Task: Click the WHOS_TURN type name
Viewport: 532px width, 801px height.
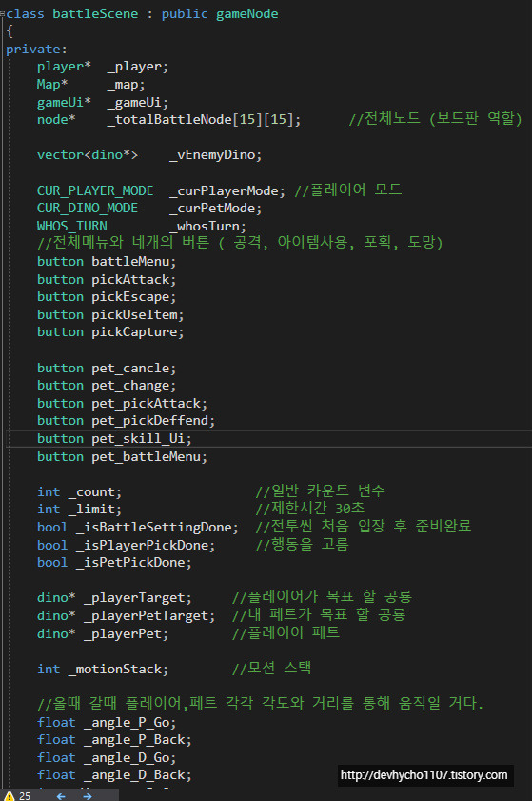Action: pyautogui.click(x=72, y=226)
